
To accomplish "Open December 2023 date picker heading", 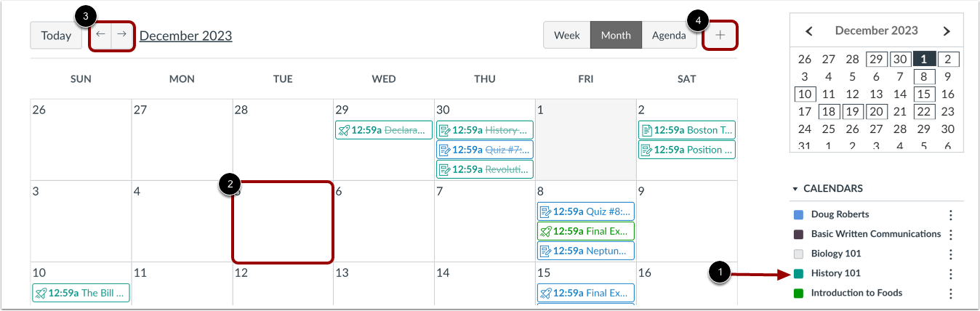I will point(186,35).
